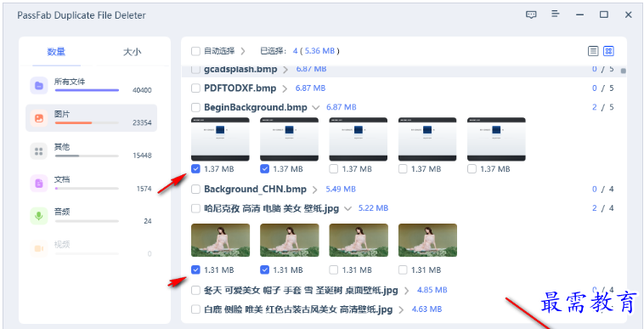Tick the 冬天 可爱美女 wallpaper group checkbox
The image size is (644, 329).
click(x=196, y=291)
